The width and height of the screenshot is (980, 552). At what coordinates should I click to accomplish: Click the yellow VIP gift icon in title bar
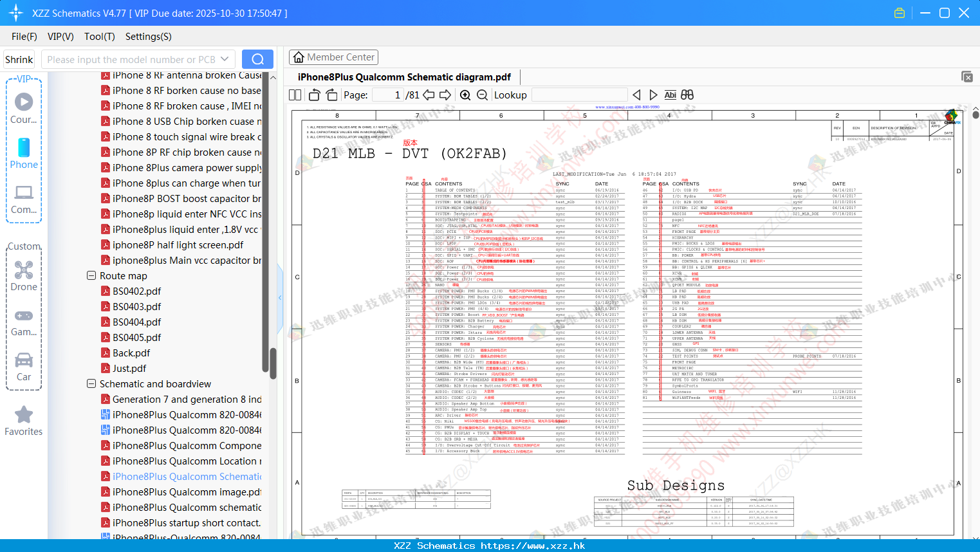[900, 13]
